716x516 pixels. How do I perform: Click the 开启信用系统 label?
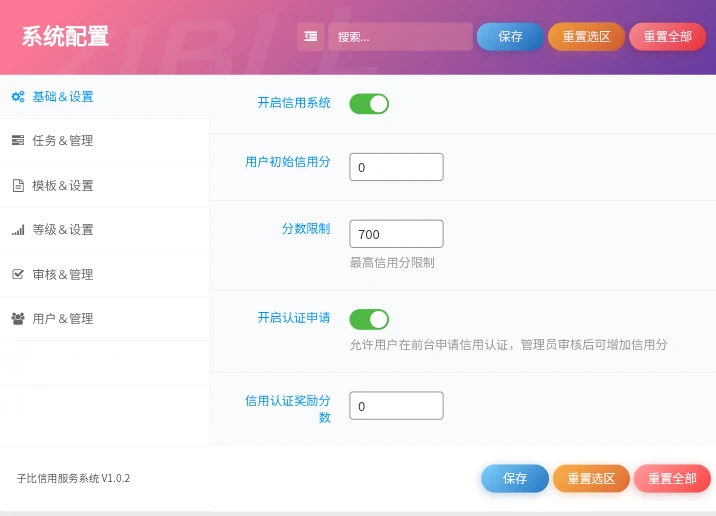click(294, 103)
